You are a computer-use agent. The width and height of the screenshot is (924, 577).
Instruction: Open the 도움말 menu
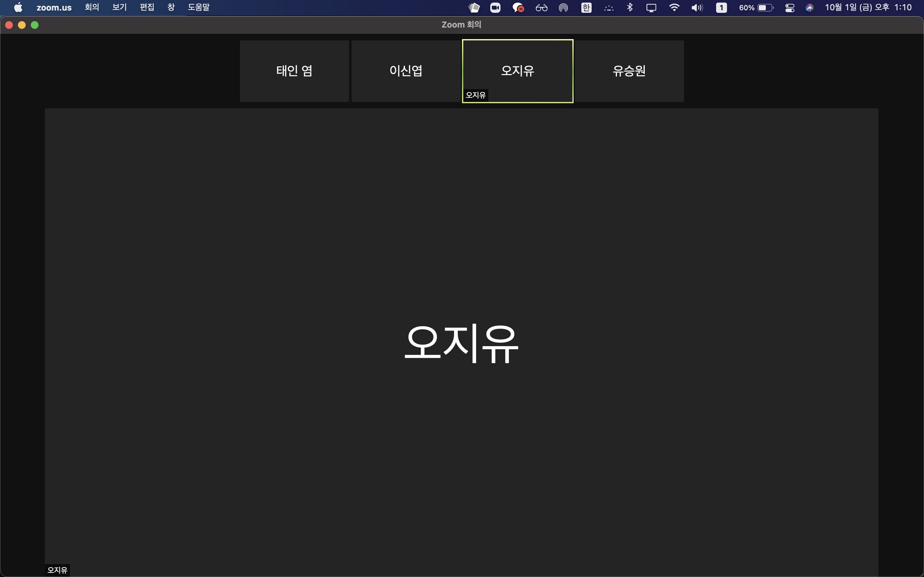[x=199, y=8]
